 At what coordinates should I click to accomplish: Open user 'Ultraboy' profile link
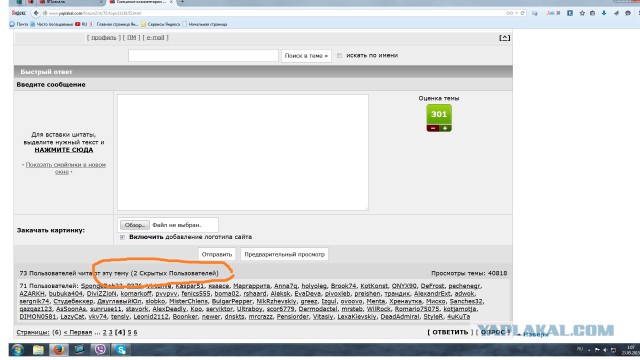click(x=250, y=309)
